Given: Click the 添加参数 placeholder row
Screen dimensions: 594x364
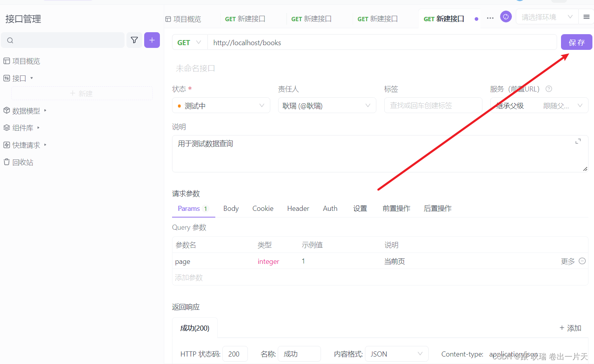Looking at the screenshot, I should coord(380,278).
